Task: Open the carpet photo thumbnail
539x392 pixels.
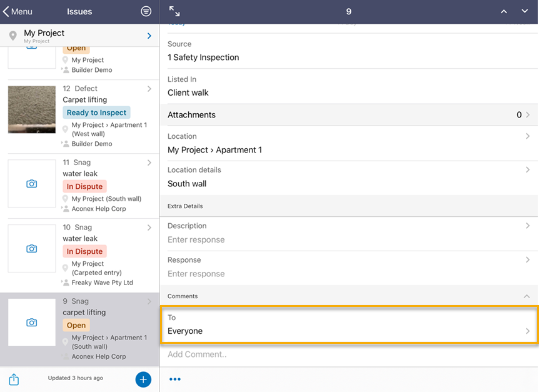Action: (32, 109)
